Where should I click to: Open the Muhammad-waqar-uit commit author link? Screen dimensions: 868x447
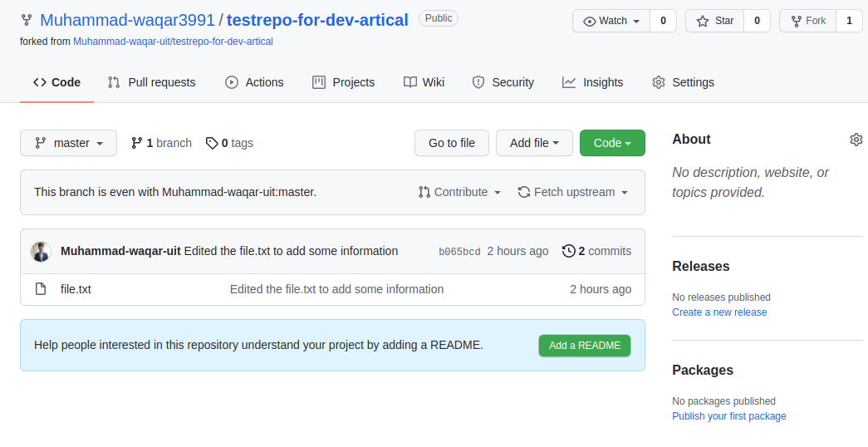120,251
